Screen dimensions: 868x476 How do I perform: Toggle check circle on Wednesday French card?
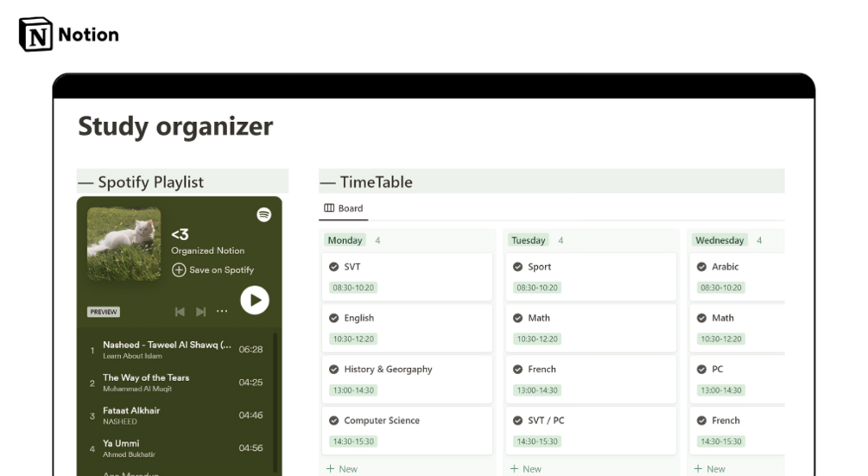coord(701,421)
